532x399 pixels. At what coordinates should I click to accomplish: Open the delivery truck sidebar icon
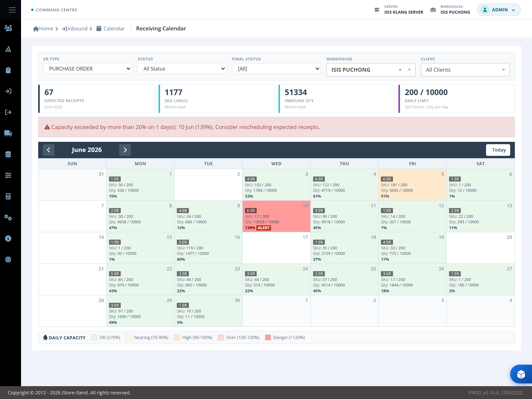click(8, 133)
